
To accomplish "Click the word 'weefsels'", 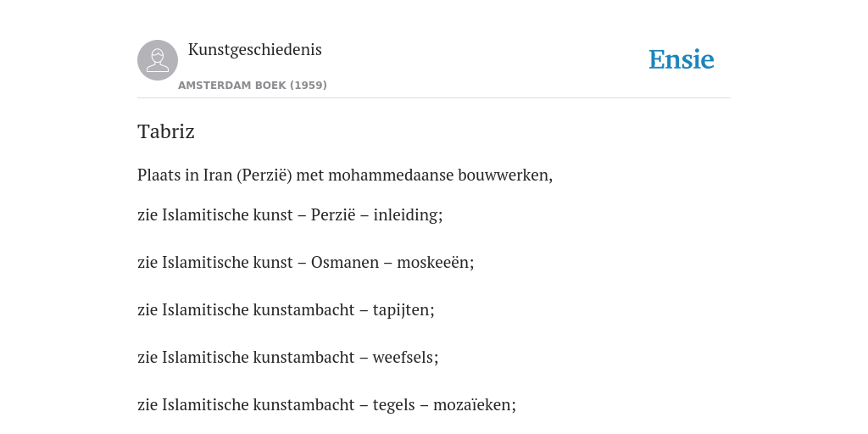I will (403, 358).
